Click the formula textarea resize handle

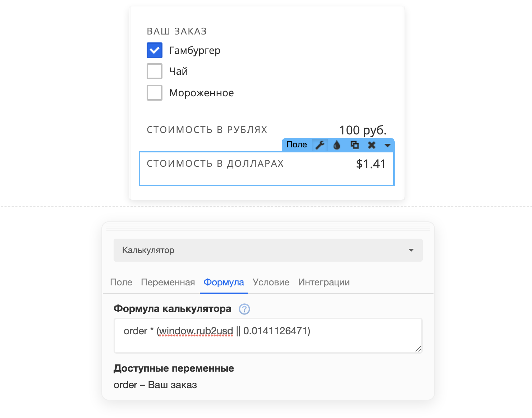(418, 349)
